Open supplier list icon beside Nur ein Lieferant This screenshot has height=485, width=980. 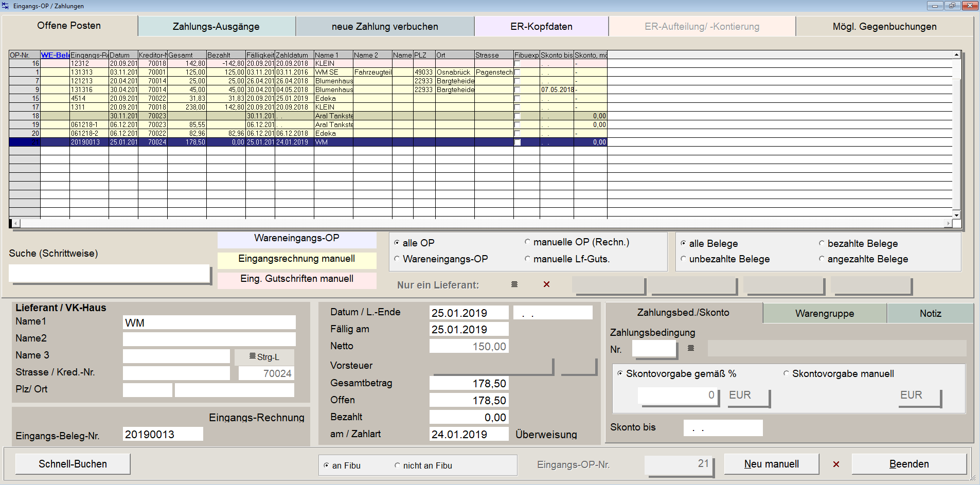tap(514, 284)
